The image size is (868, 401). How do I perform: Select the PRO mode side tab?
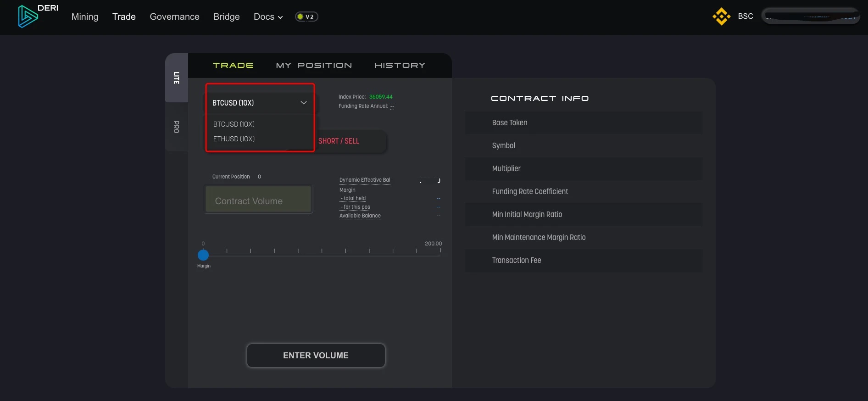click(177, 127)
